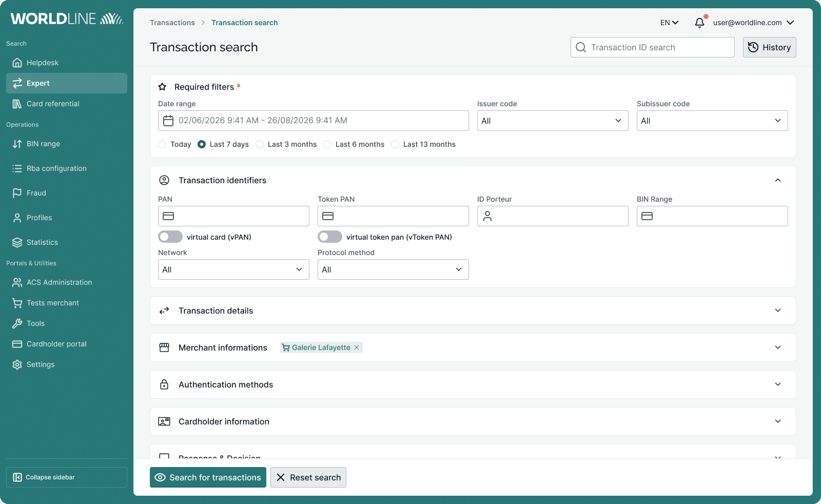The height and width of the screenshot is (504, 821).
Task: Open Rba configuration
Action: [67, 168]
